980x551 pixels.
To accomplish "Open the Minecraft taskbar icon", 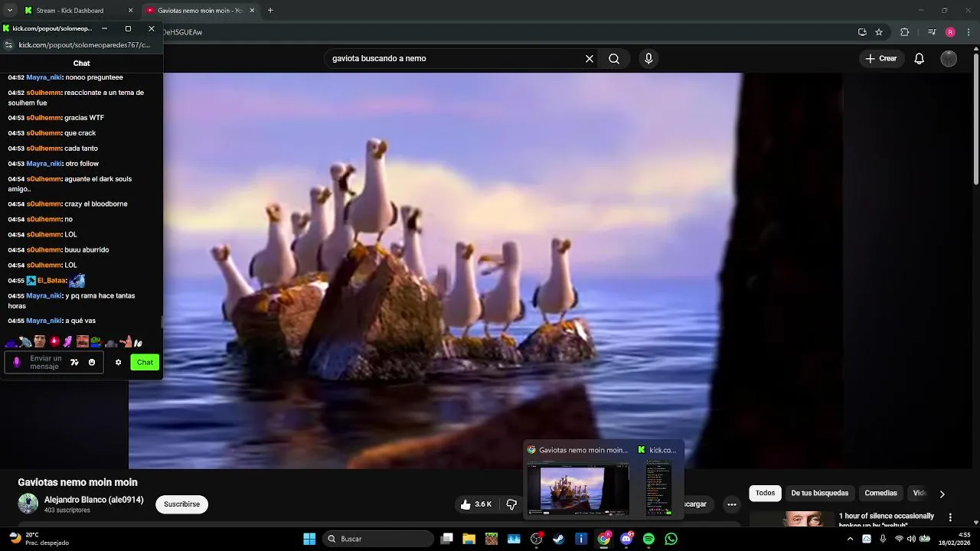I will (x=492, y=539).
